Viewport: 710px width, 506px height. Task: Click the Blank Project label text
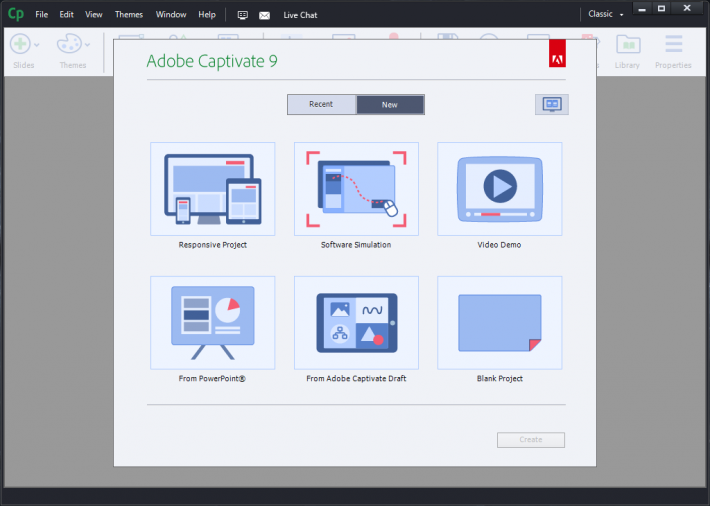[499, 378]
